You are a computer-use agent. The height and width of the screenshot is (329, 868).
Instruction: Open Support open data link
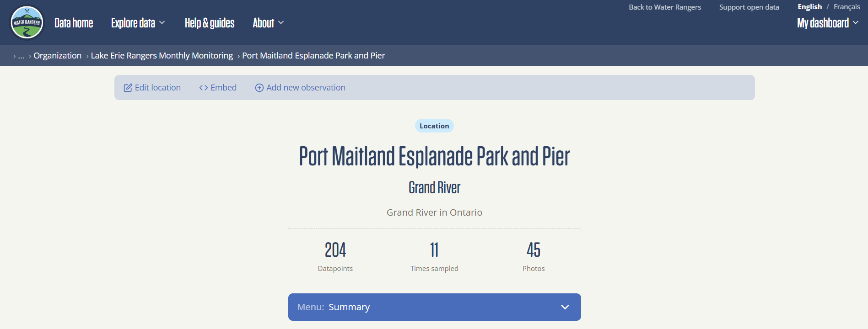(749, 7)
